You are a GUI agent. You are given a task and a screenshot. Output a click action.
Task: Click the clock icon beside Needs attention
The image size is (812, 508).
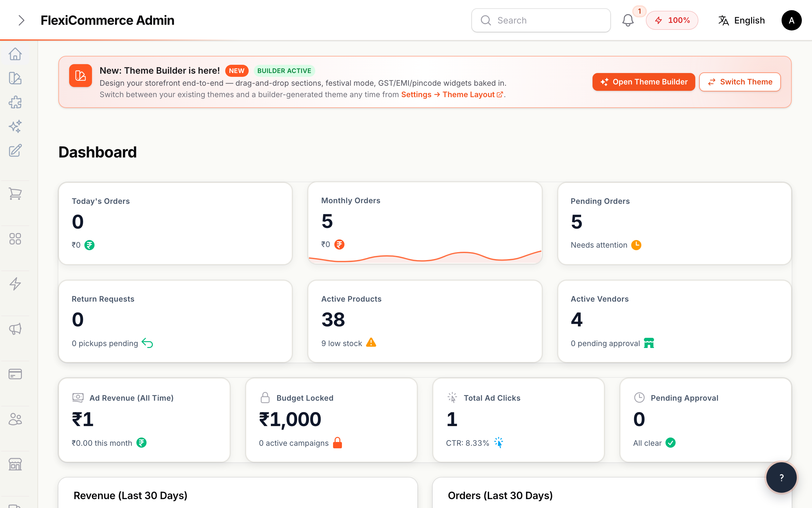tap(636, 245)
